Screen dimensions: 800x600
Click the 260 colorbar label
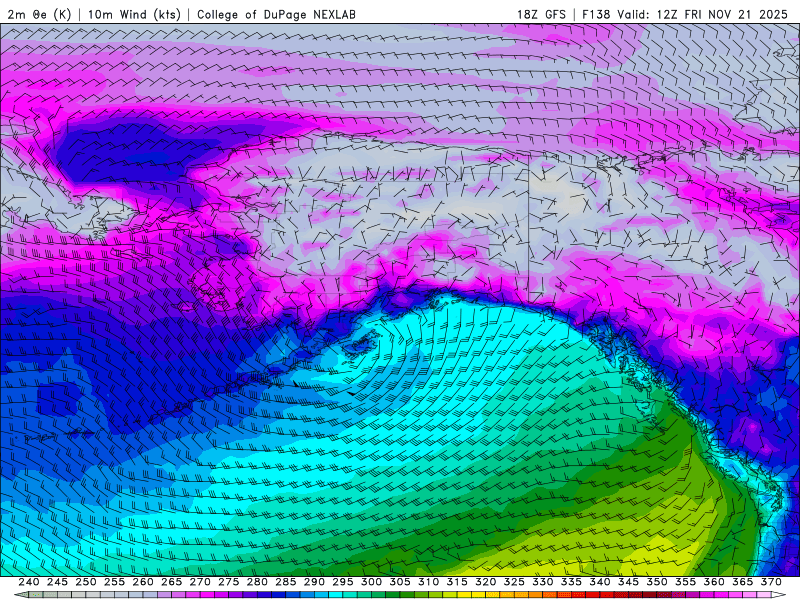pos(143,582)
